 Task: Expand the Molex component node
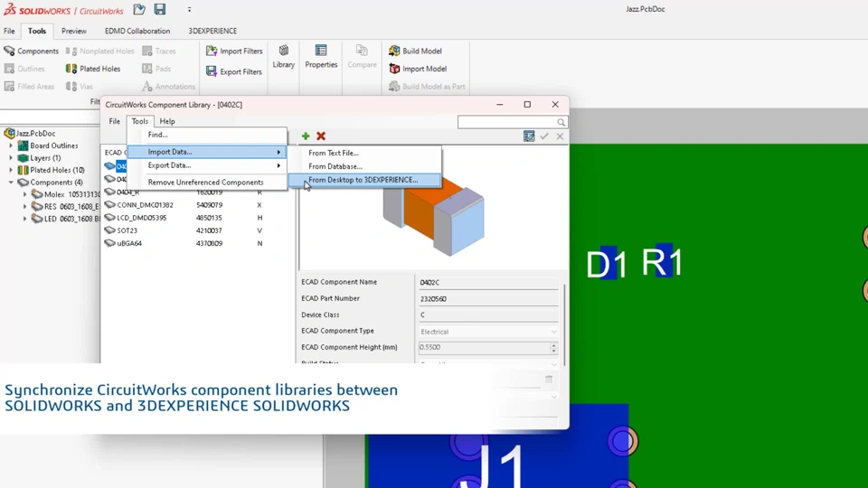click(x=24, y=194)
